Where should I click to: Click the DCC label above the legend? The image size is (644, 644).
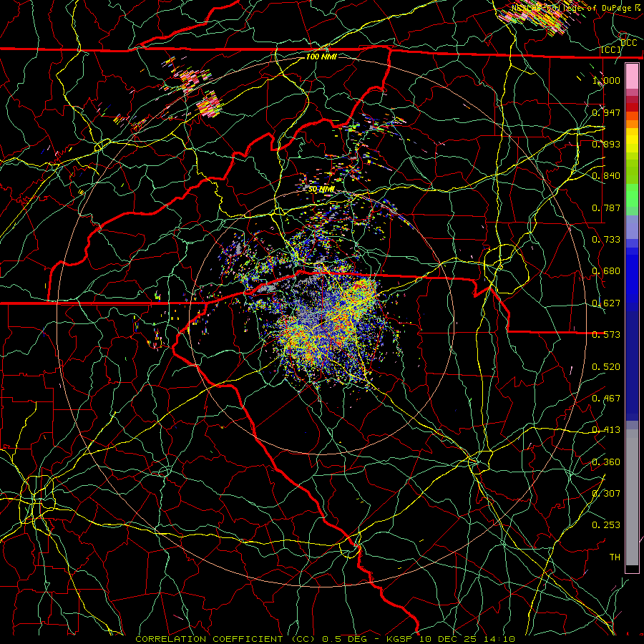629,43
